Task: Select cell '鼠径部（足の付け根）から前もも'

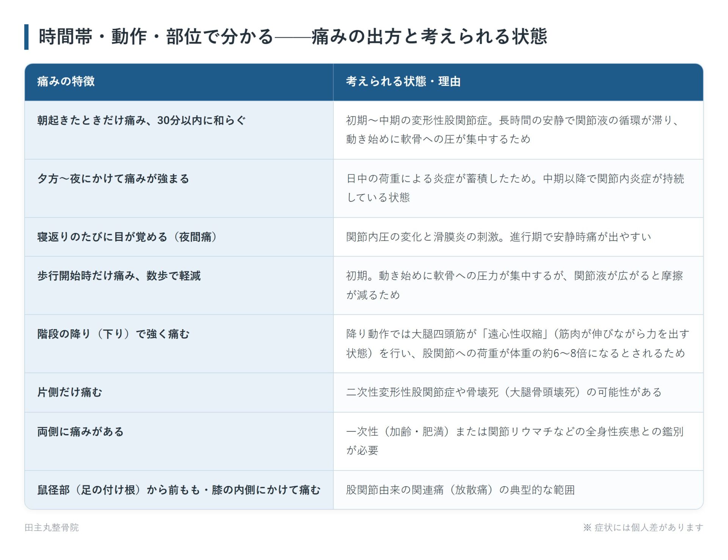Action: [179, 490]
